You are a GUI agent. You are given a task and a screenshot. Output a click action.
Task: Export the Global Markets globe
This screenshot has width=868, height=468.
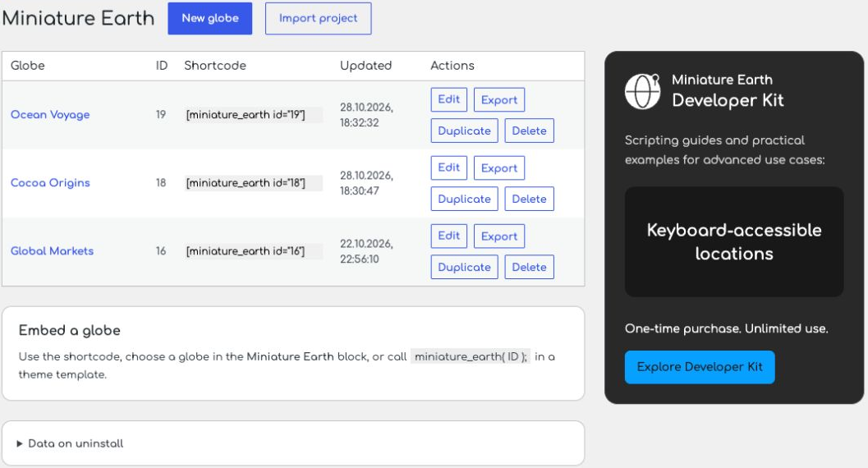coord(499,236)
